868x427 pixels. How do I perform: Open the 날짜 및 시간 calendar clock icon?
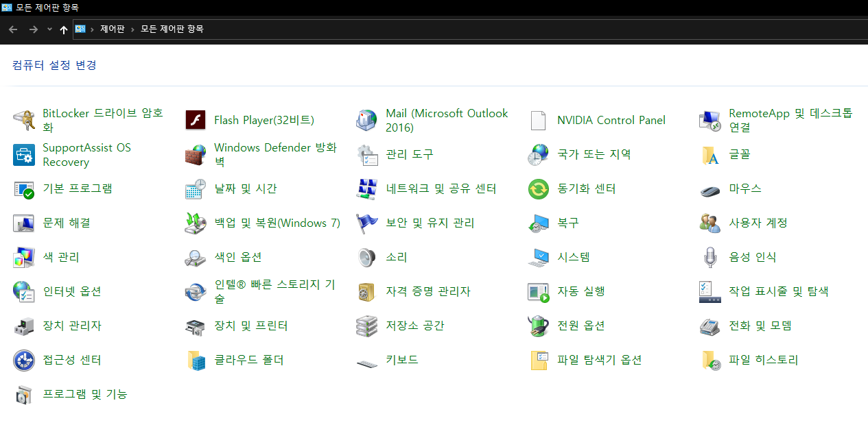[196, 189]
